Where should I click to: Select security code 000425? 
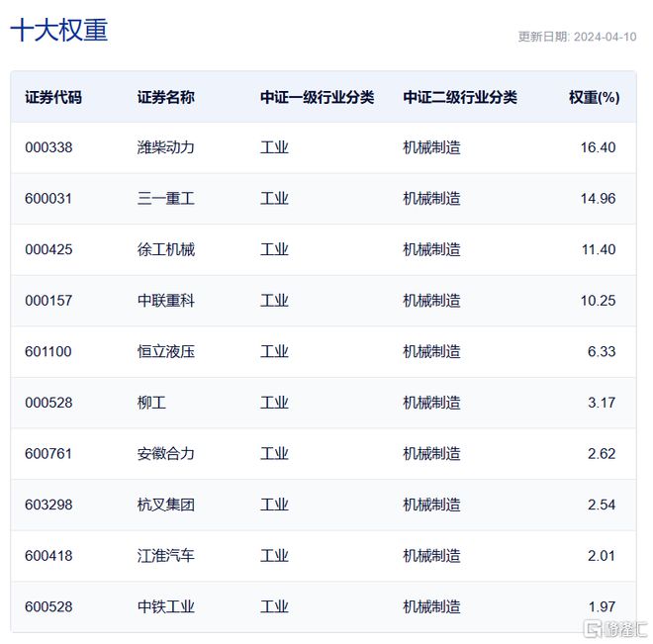click(48, 249)
